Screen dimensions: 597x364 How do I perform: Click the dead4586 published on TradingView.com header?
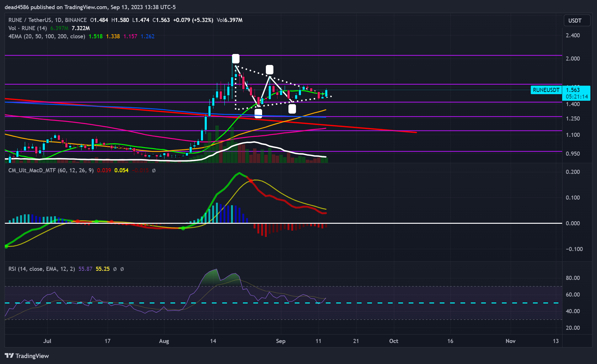[x=90, y=7]
